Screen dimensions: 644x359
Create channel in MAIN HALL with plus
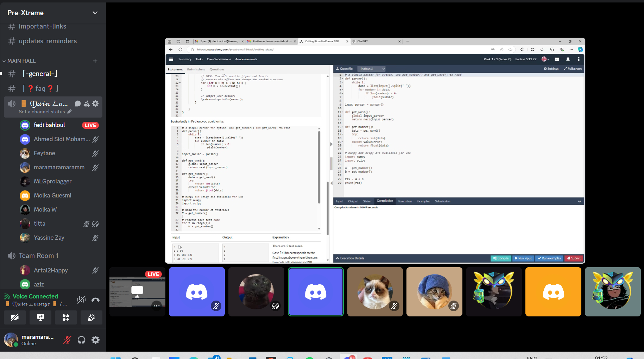point(95,61)
